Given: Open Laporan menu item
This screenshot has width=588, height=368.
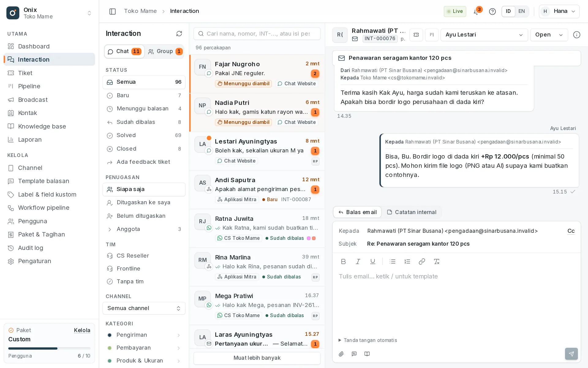Looking at the screenshot, I should click(49, 140).
